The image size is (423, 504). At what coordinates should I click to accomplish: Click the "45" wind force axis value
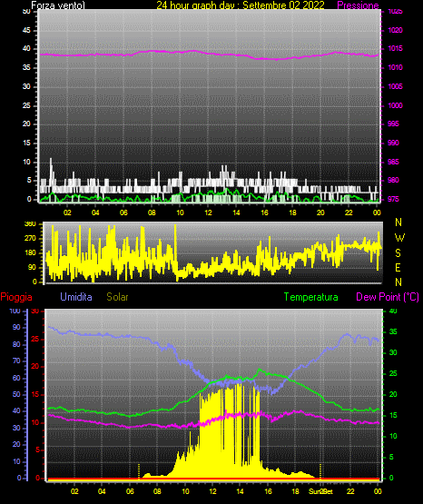pyautogui.click(x=26, y=30)
